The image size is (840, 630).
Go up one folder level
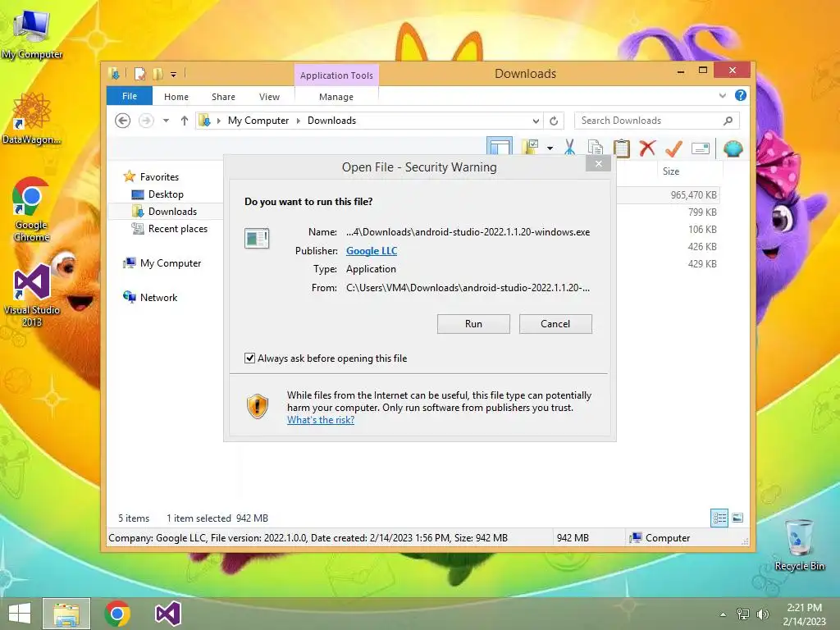click(185, 121)
